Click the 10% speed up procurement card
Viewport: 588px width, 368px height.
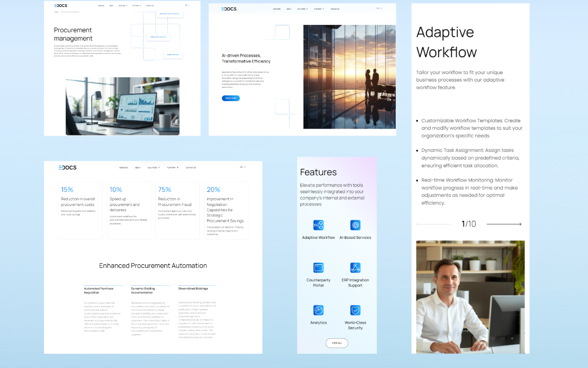click(x=129, y=210)
